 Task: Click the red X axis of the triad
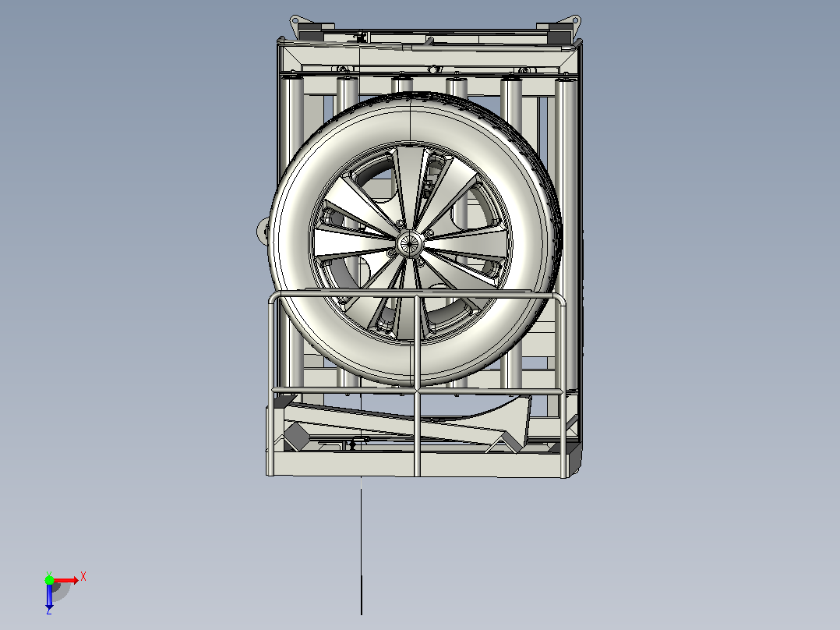66,580
